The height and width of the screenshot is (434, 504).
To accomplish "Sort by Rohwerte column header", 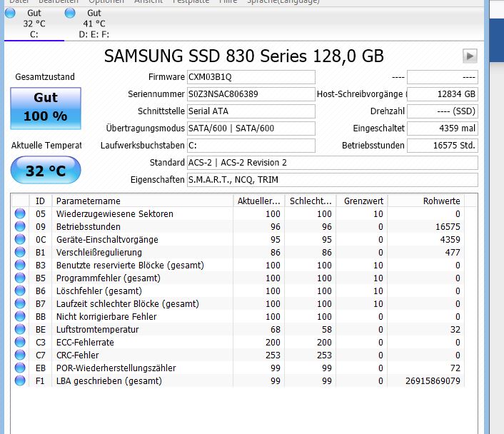I will point(426,201).
